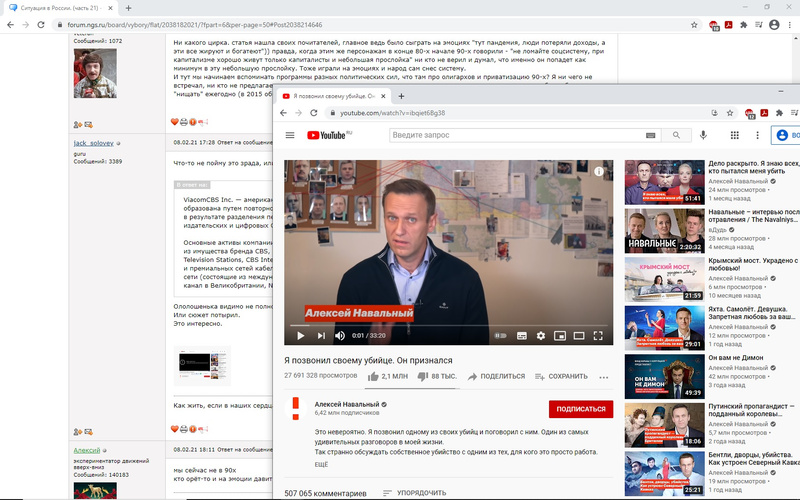800x500 pixels.
Task: Mute the video volume speaker icon
Action: (x=340, y=335)
